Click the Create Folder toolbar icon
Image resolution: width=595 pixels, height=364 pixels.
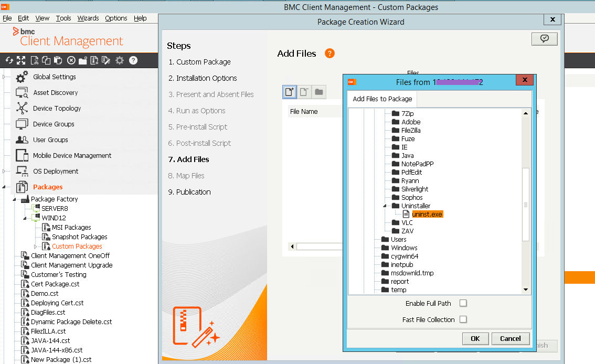(83, 60)
